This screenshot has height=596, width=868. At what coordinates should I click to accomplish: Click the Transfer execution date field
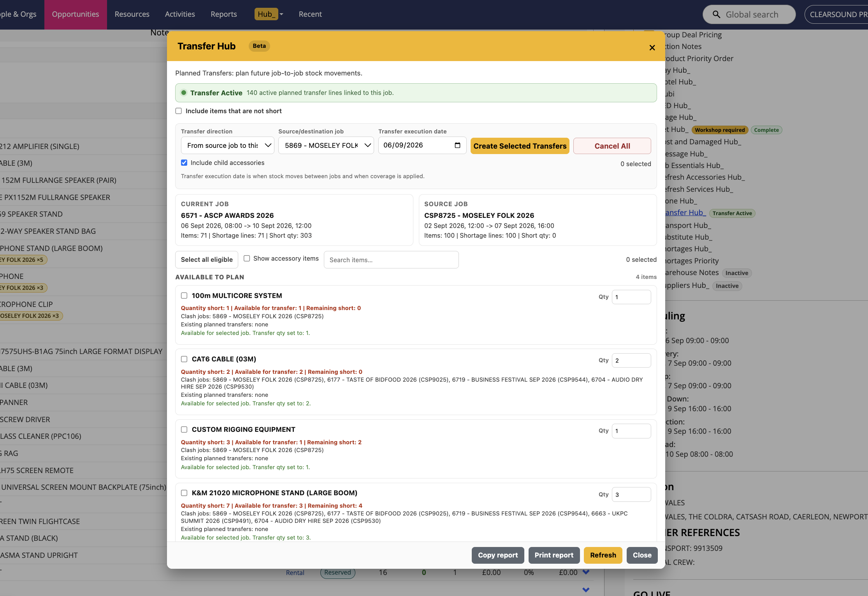click(422, 145)
